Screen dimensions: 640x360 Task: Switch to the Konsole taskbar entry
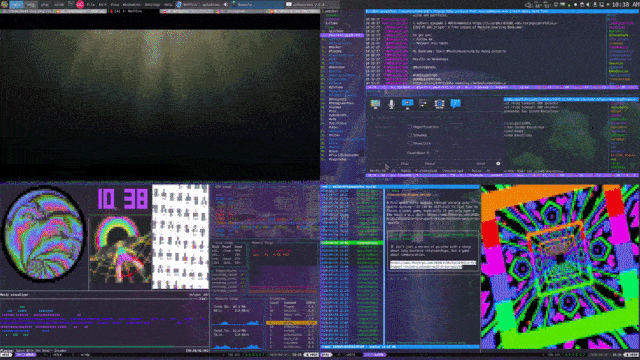[257, 4]
